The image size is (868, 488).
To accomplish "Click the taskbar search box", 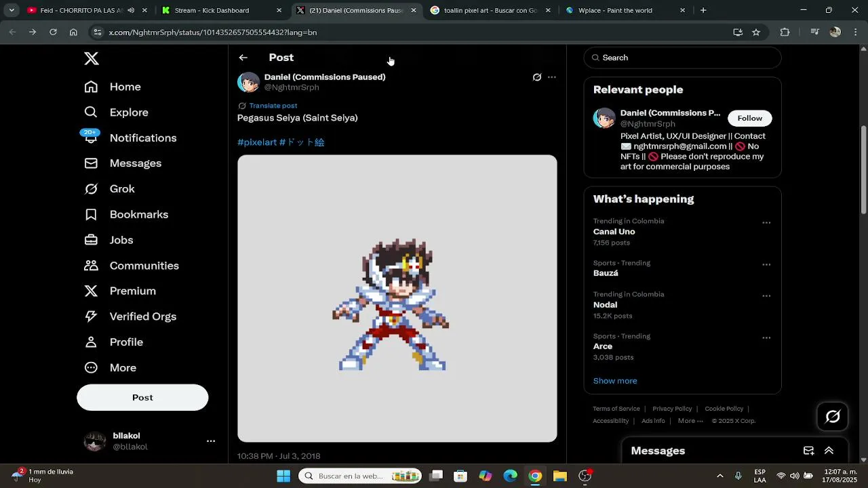I will (x=360, y=476).
